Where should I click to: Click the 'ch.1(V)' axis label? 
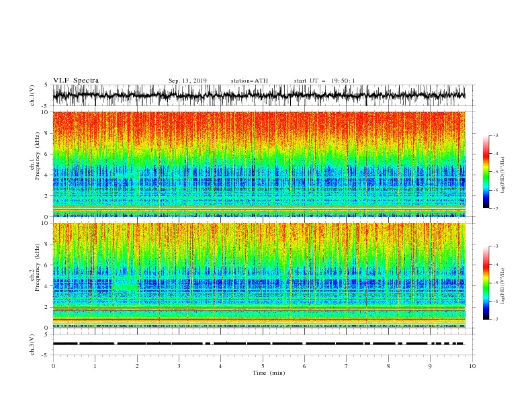tap(32, 95)
